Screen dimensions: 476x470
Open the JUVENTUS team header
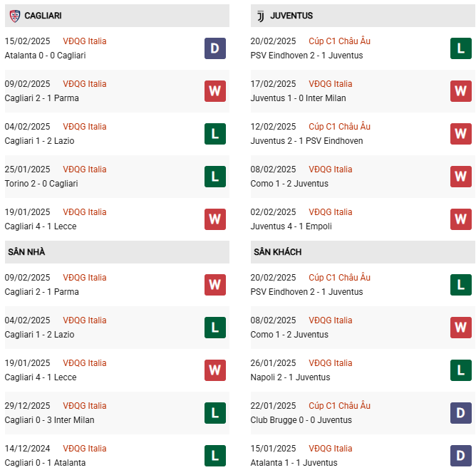tap(291, 16)
